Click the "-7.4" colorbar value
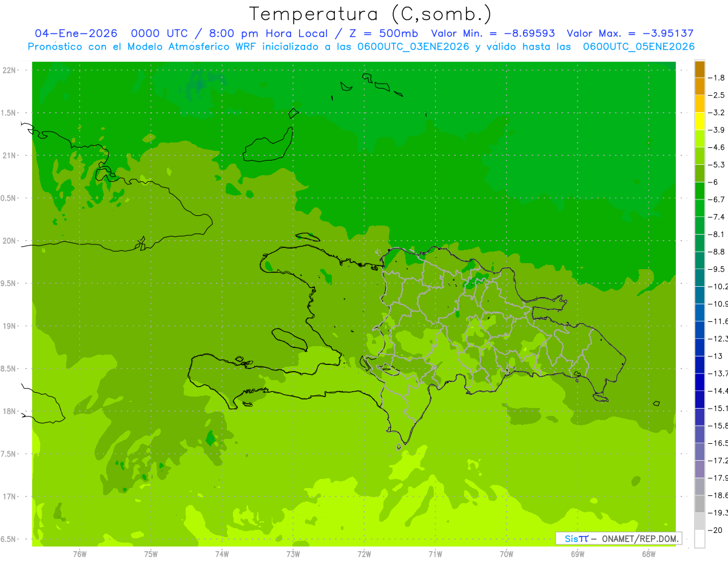The height and width of the screenshot is (562, 728). [x=717, y=217]
